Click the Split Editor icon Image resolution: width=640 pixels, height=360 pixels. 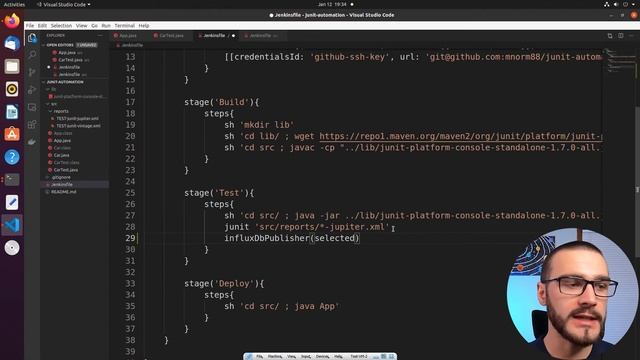point(620,36)
